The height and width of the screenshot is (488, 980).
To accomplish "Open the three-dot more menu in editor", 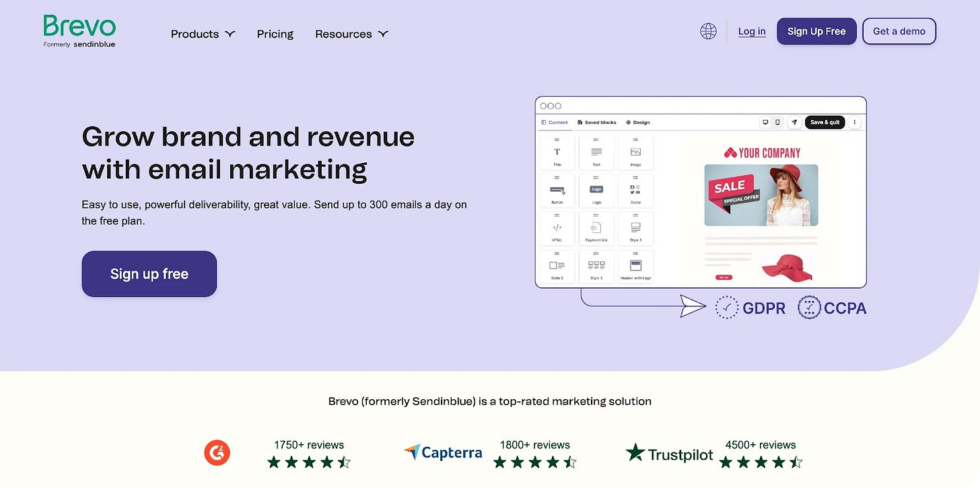I will [x=855, y=123].
